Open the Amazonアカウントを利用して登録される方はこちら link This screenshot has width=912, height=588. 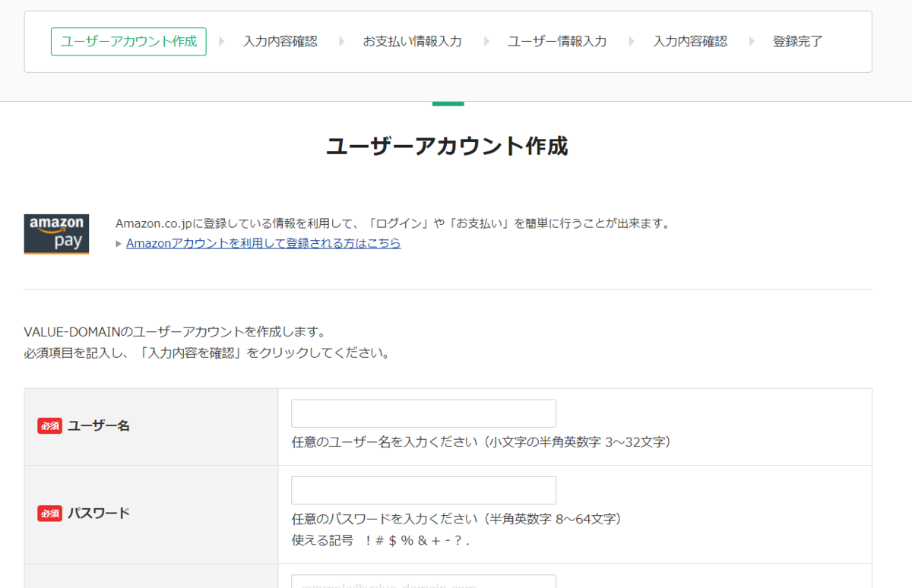(263, 243)
